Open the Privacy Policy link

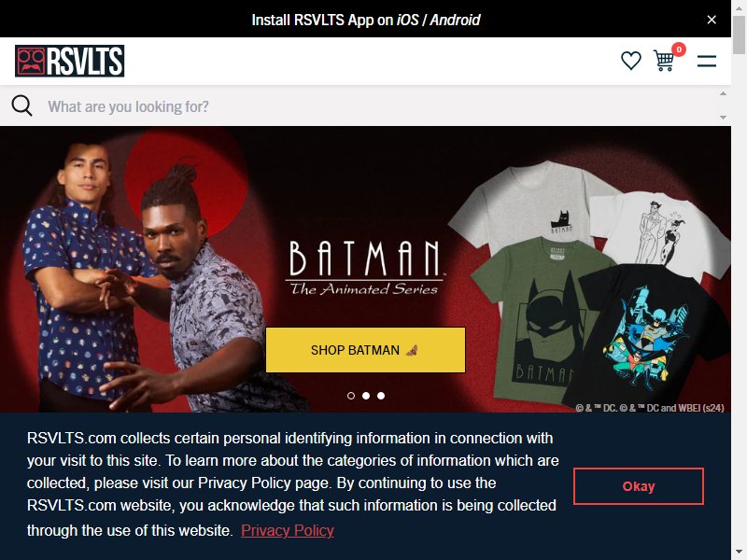[288, 530]
